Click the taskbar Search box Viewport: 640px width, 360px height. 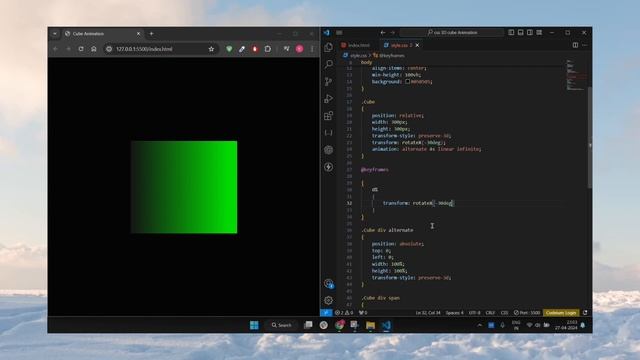(x=282, y=325)
